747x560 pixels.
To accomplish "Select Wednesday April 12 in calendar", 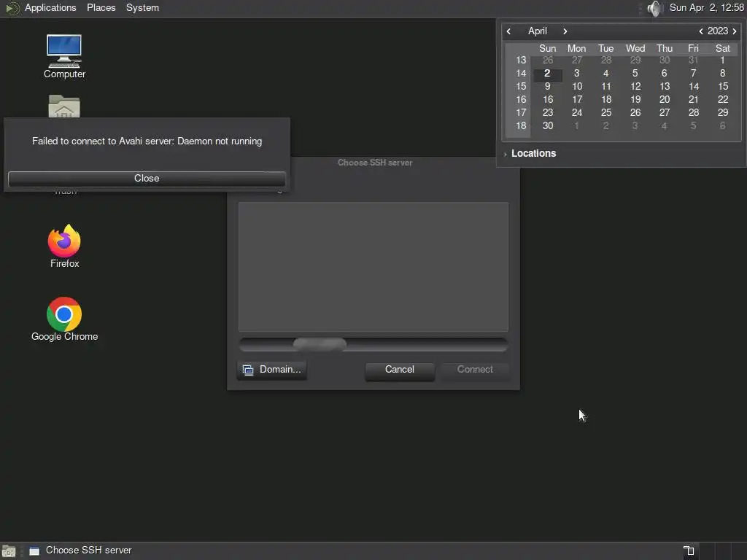I will (x=635, y=87).
